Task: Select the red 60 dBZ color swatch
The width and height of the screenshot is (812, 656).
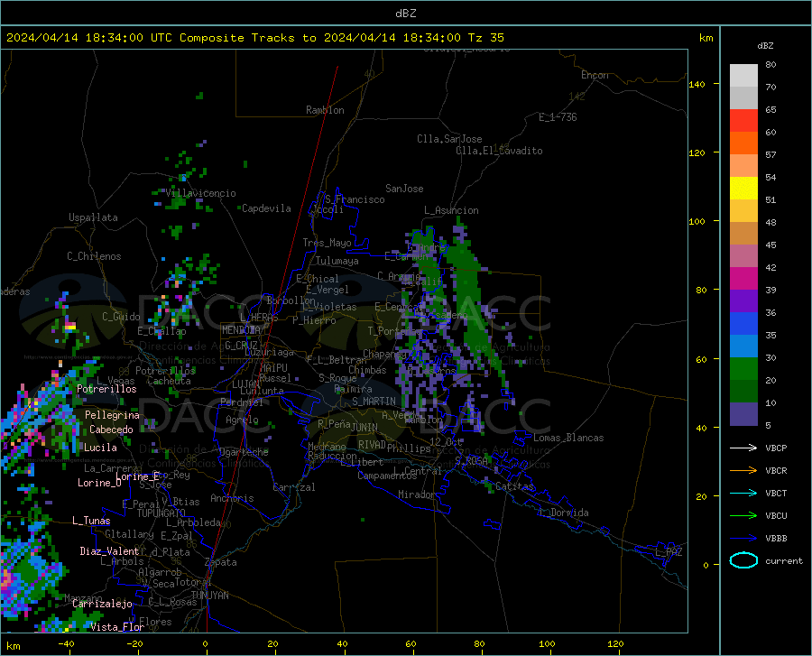Action: 743,121
